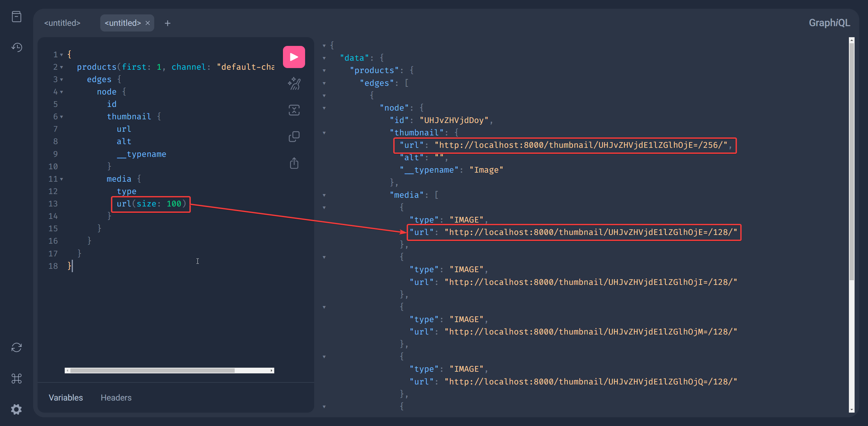The height and width of the screenshot is (426, 868).
Task: Close the active untitled tab
Action: click(x=148, y=23)
